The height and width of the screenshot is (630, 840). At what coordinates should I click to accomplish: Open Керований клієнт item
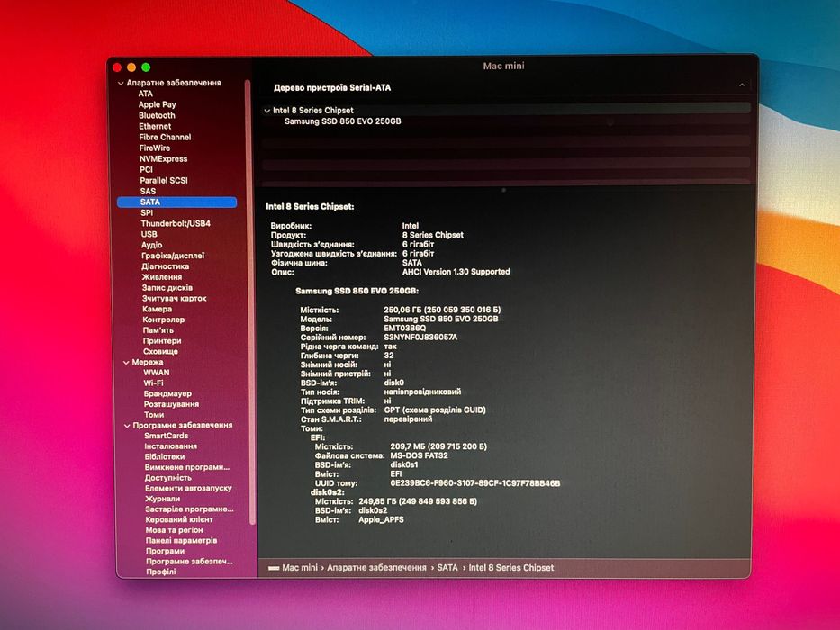(179, 519)
